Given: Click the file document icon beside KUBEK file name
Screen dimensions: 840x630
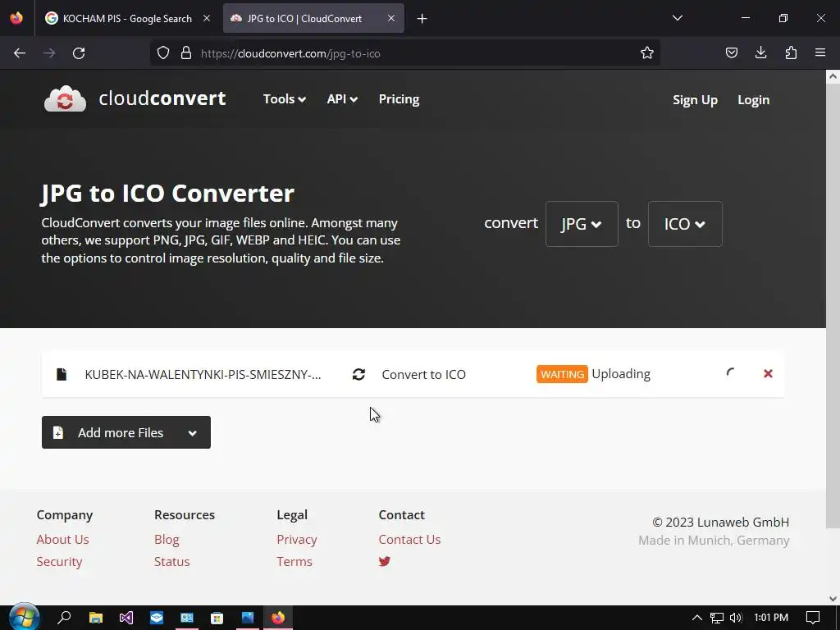Looking at the screenshot, I should 62,374.
